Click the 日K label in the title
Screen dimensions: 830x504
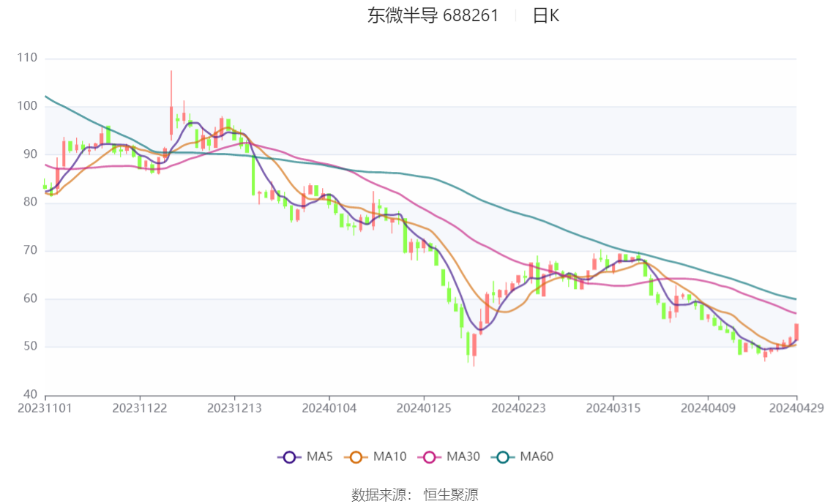(x=545, y=16)
